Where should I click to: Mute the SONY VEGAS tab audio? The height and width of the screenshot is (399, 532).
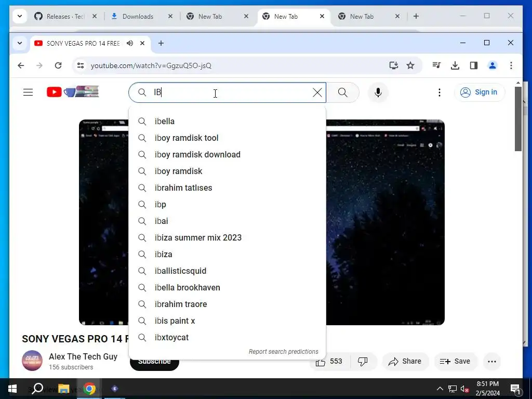(x=130, y=44)
